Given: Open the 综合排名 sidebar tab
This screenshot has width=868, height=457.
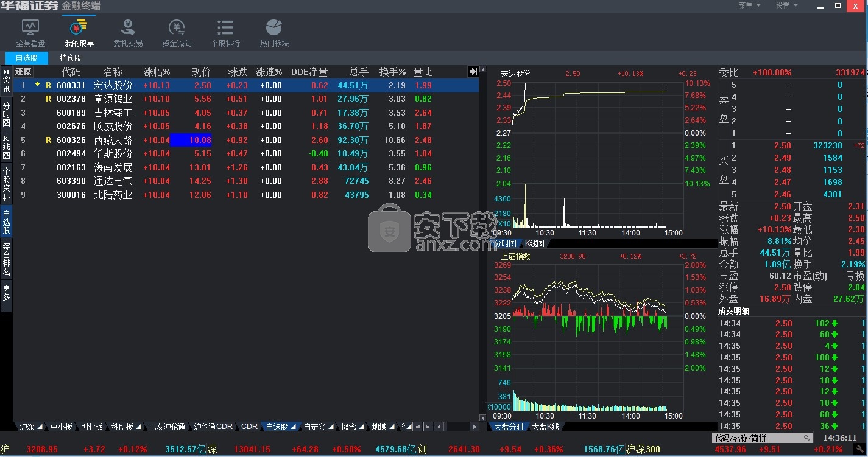Looking at the screenshot, I should (x=6, y=259).
